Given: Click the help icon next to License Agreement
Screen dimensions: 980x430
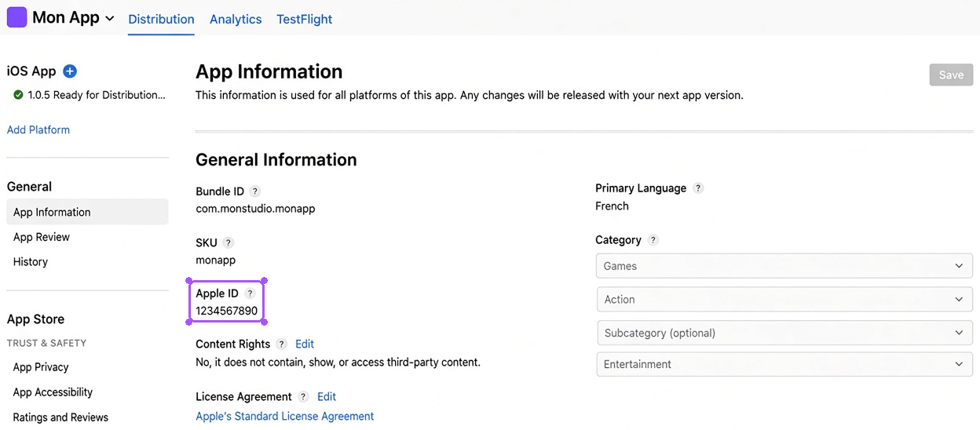Looking at the screenshot, I should pyautogui.click(x=303, y=397).
